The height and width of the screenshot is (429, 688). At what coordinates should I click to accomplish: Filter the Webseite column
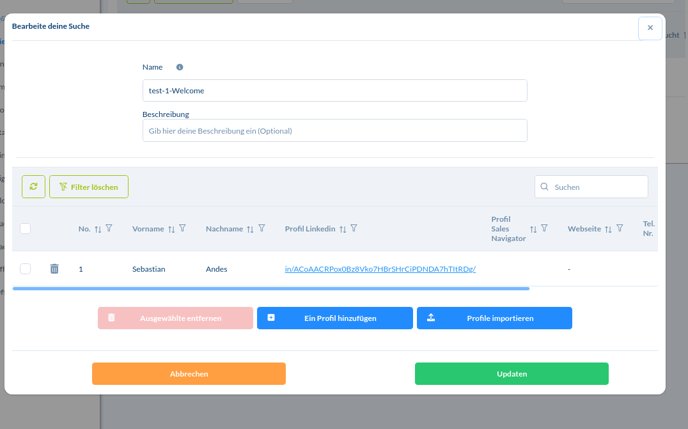(x=620, y=229)
